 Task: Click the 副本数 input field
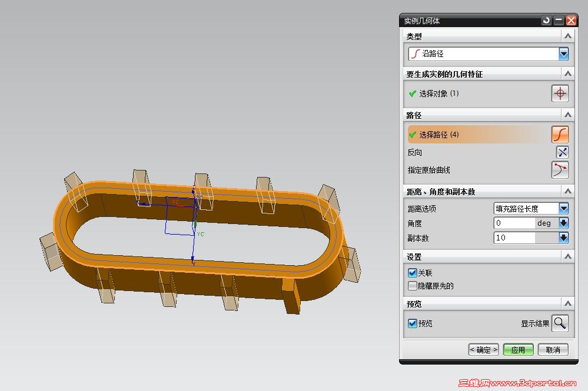[x=514, y=238]
